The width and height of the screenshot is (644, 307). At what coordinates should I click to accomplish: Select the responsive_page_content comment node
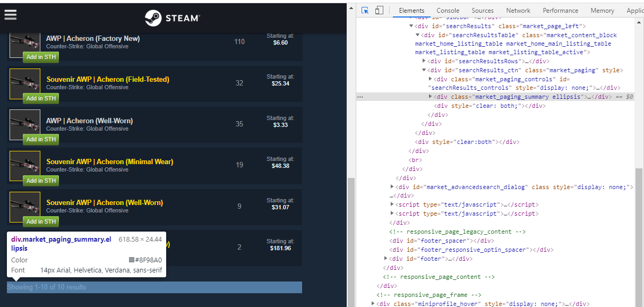439,277
